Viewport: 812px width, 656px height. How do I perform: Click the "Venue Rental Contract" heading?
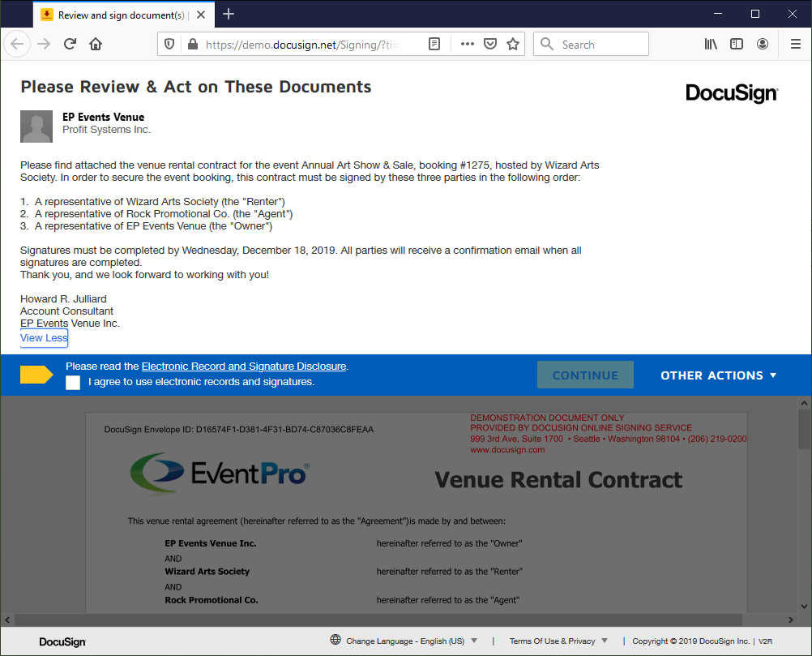click(x=558, y=480)
